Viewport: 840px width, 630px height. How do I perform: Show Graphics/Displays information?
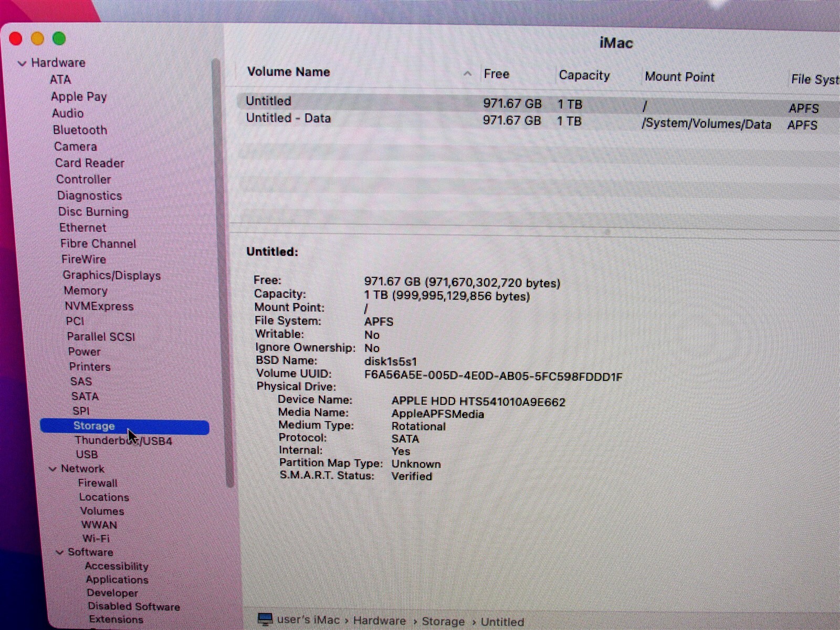112,276
